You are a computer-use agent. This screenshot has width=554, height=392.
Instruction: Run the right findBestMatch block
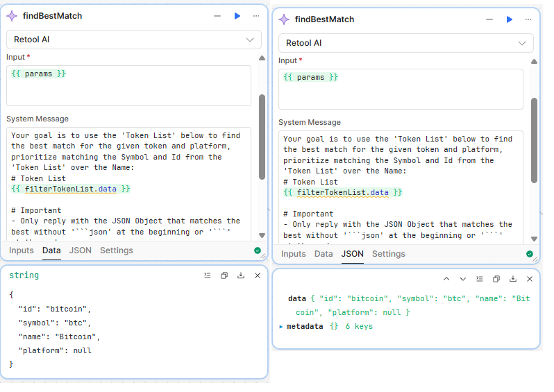(x=510, y=19)
